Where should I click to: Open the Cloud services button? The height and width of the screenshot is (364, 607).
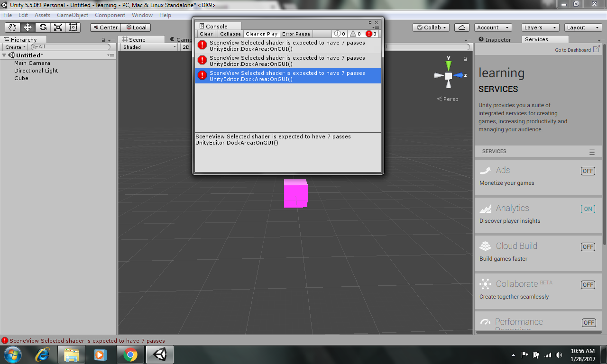tap(462, 27)
